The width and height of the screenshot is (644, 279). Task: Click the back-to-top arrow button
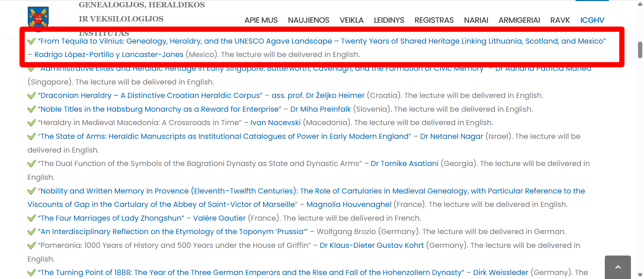pos(618,267)
